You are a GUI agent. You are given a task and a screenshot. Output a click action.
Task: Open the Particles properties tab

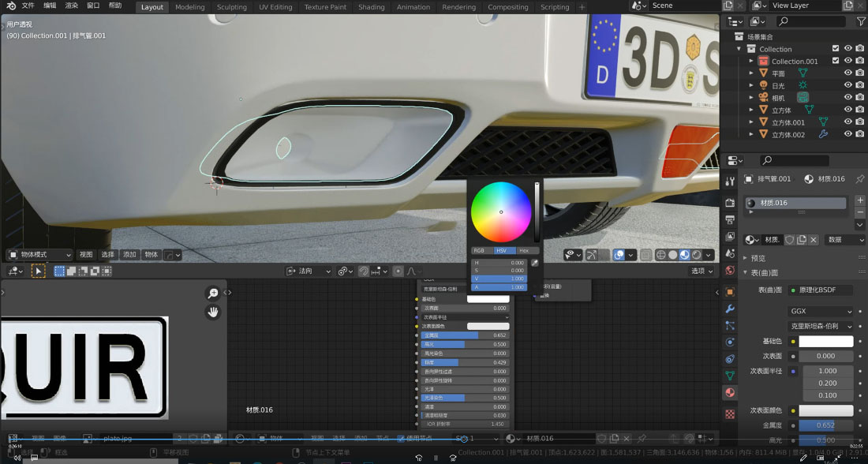click(x=730, y=326)
